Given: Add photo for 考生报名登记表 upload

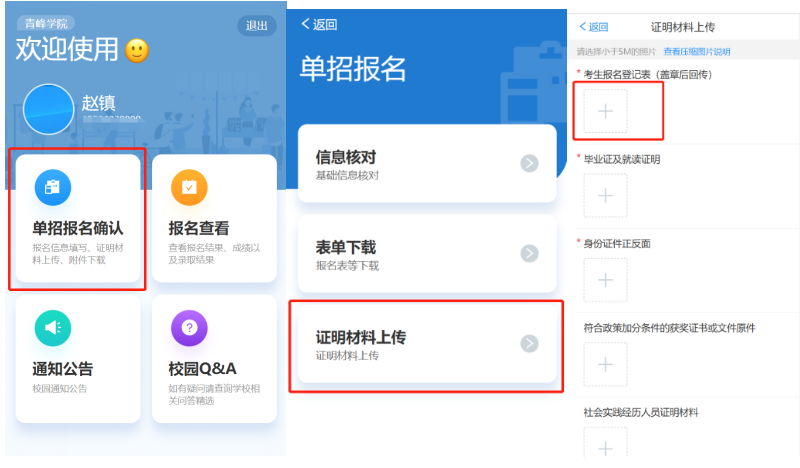Looking at the screenshot, I should [x=605, y=111].
